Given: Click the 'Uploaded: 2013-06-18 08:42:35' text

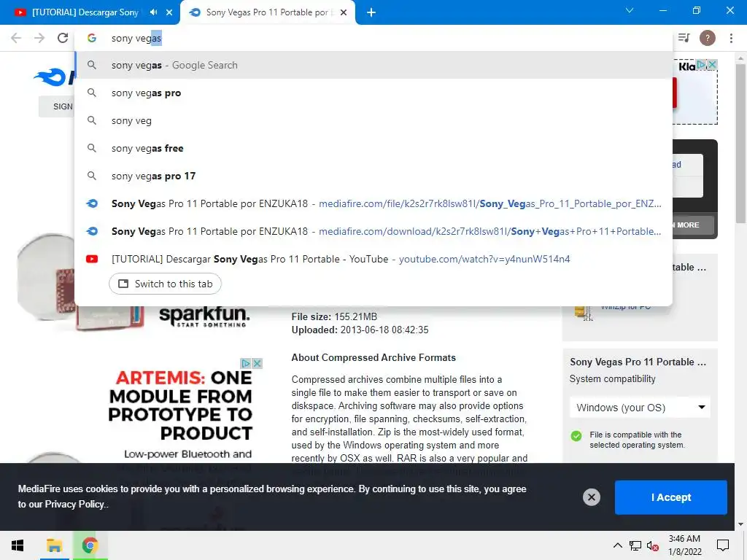Looking at the screenshot, I should click(360, 330).
